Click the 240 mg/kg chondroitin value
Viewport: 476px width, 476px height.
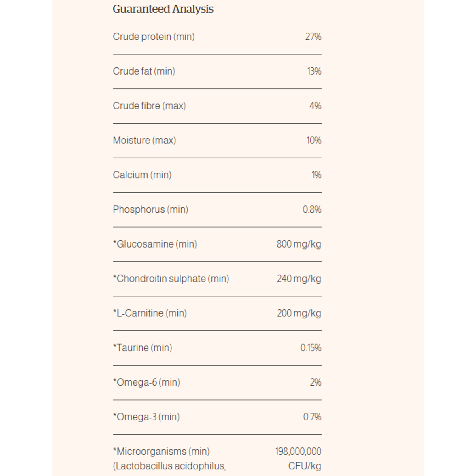point(299,279)
